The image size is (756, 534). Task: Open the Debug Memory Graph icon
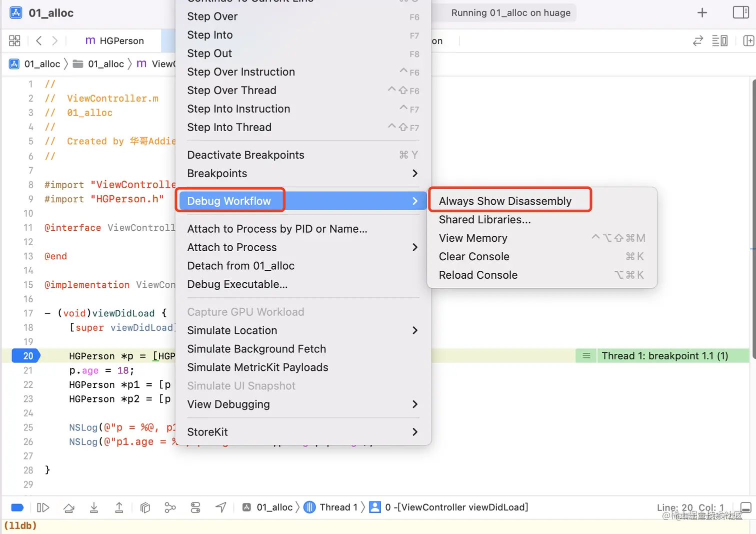point(170,507)
